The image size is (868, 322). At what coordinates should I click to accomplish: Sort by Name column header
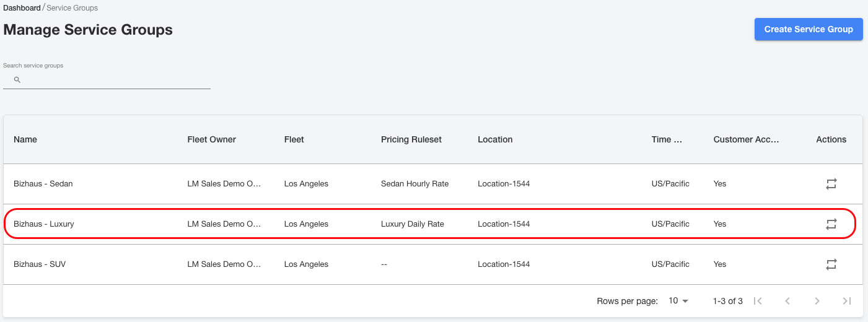click(25, 139)
